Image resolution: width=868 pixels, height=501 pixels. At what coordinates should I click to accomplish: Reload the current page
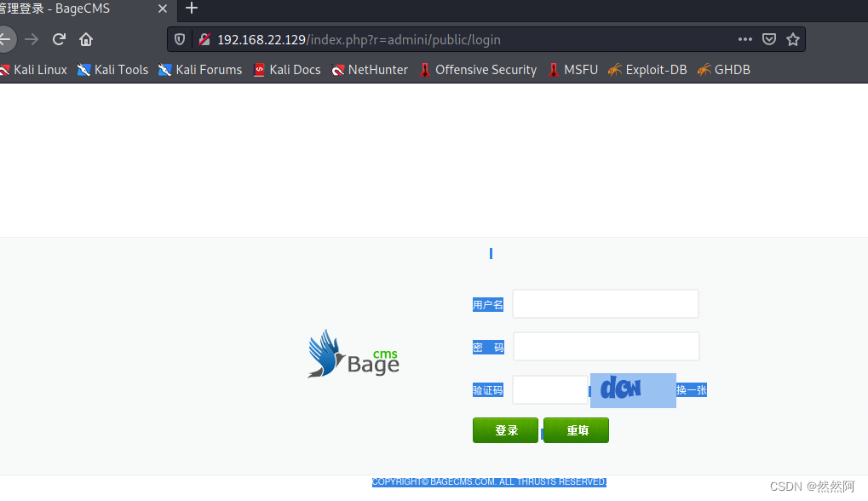click(x=59, y=39)
